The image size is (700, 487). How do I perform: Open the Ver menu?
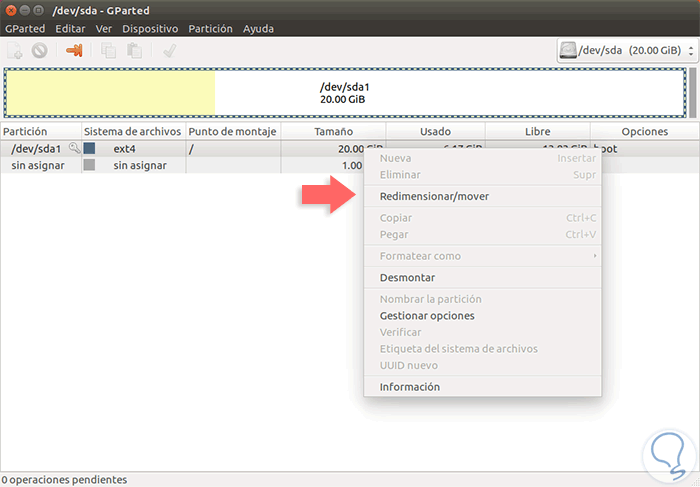(104, 29)
